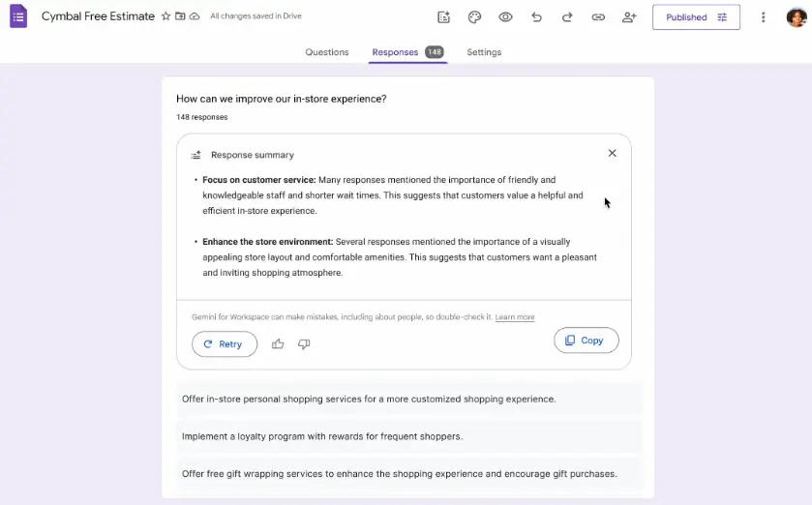Give thumbs down to the summary
This screenshot has height=505, width=812.
point(304,344)
